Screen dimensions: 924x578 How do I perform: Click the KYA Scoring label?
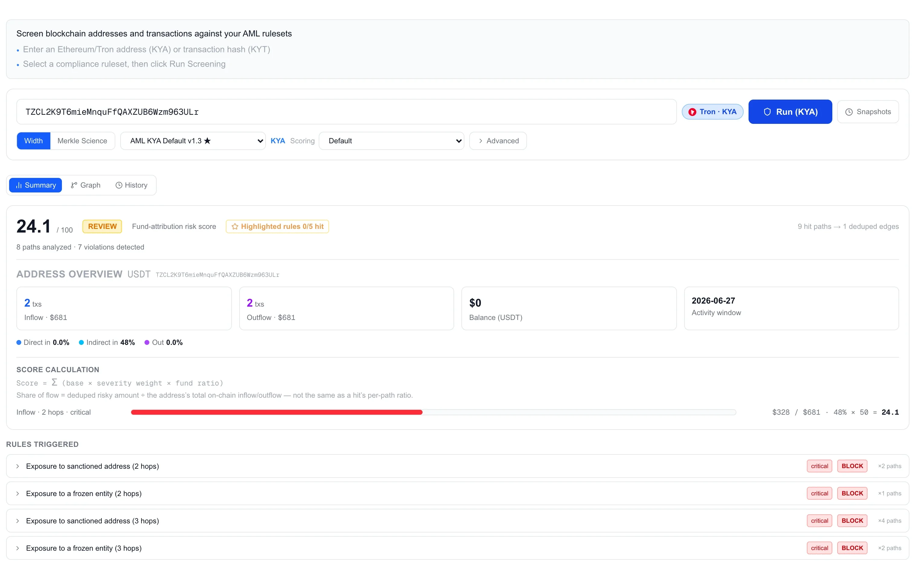[x=292, y=141]
